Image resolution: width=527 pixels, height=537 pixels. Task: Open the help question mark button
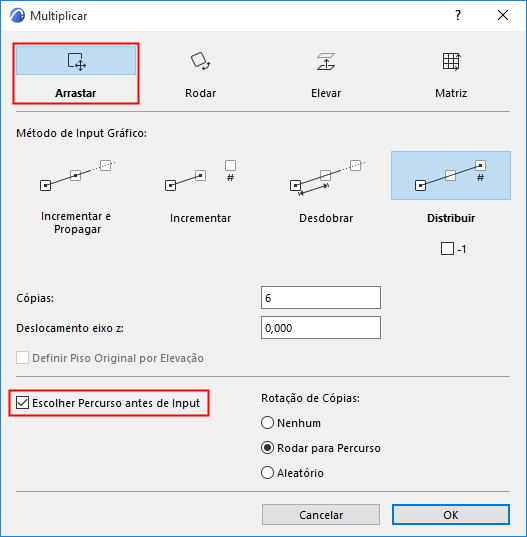pos(458,15)
